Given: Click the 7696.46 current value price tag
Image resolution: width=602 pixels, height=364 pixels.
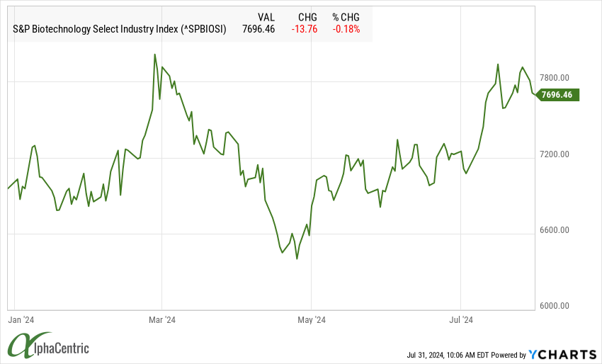Looking at the screenshot, I should (x=557, y=94).
